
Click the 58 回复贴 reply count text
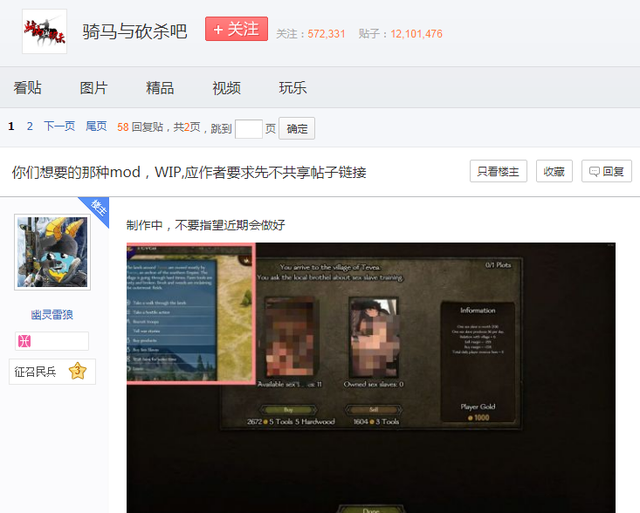pyautogui.click(x=140, y=127)
